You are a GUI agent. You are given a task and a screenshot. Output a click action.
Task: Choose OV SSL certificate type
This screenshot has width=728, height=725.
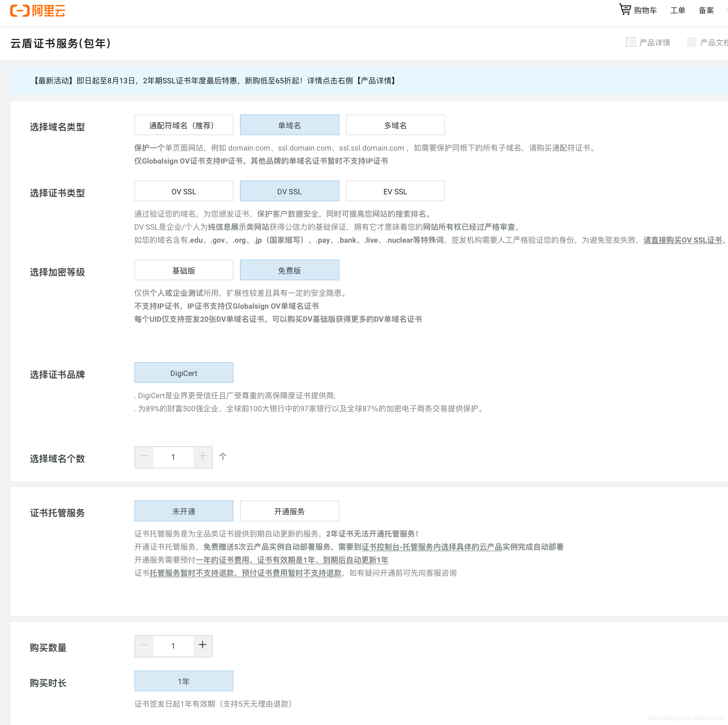pyautogui.click(x=184, y=191)
